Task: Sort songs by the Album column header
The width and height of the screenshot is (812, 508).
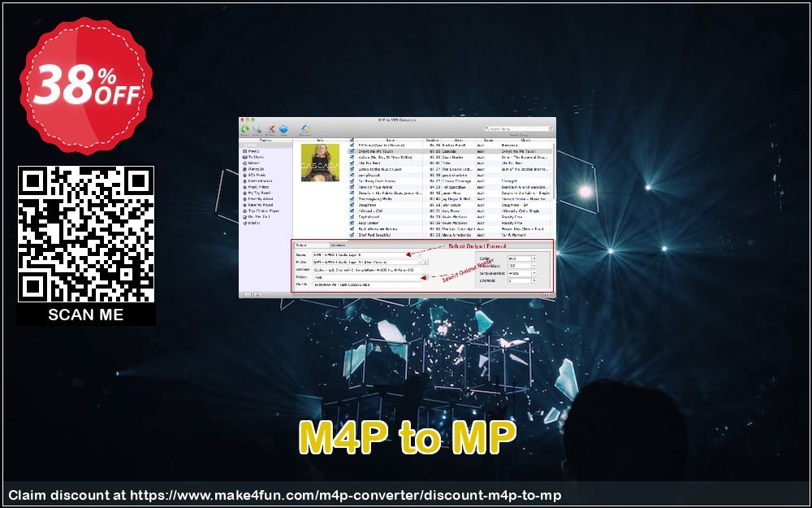Action: pyautogui.click(x=525, y=140)
